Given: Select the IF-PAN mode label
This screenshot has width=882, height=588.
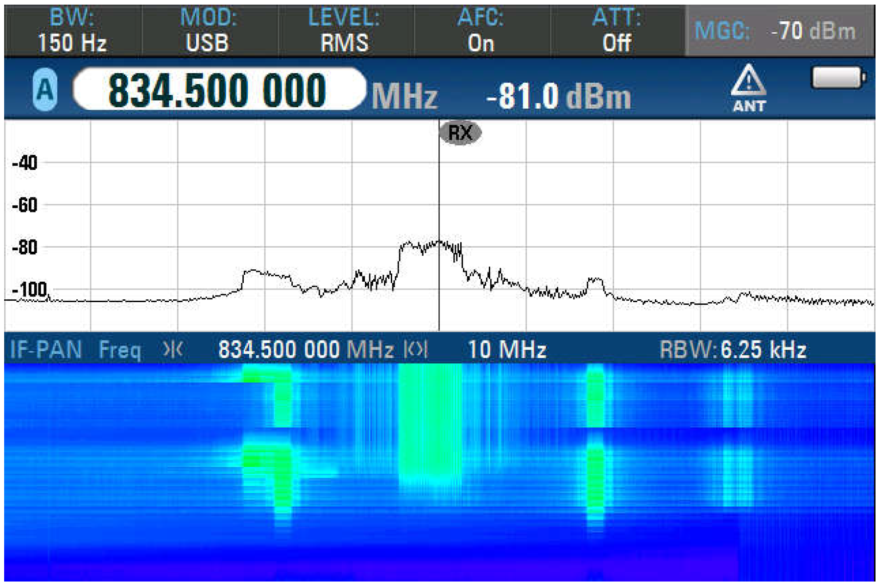Looking at the screenshot, I should coord(46,349).
